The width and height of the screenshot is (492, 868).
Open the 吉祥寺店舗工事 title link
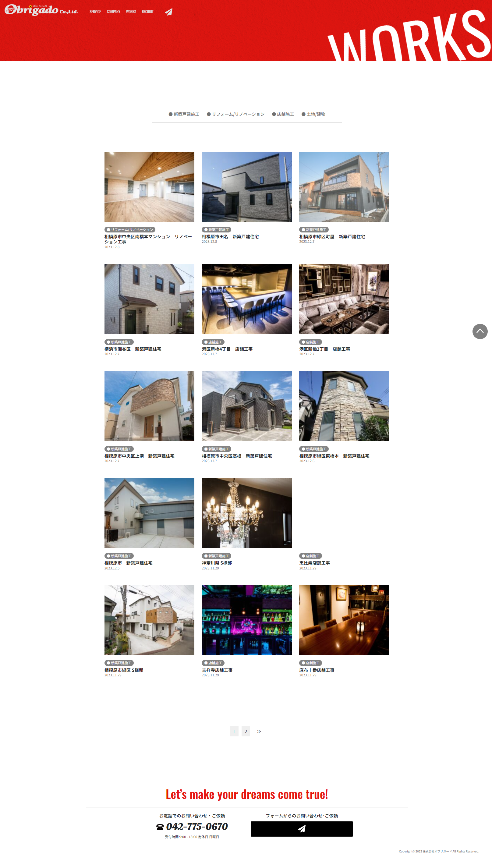pos(217,670)
